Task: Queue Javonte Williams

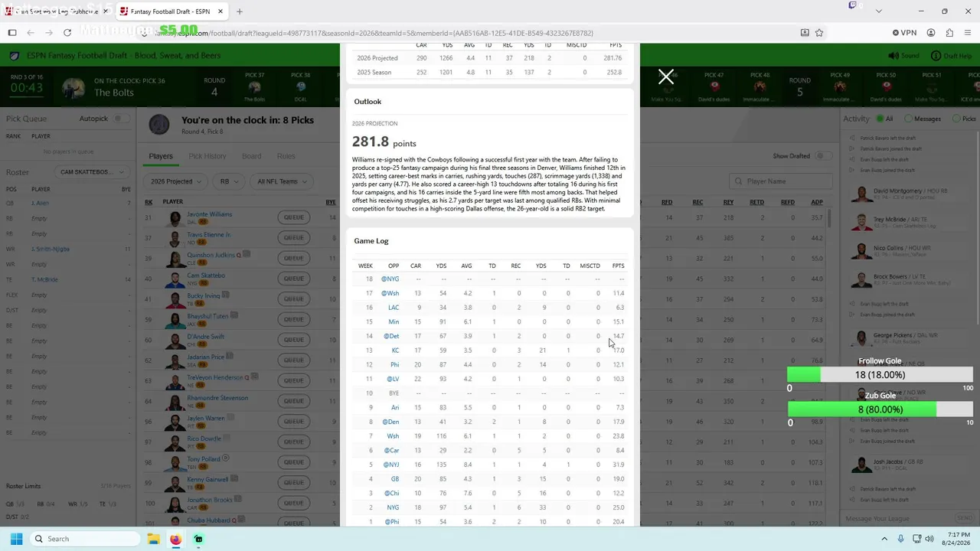Action: point(294,217)
